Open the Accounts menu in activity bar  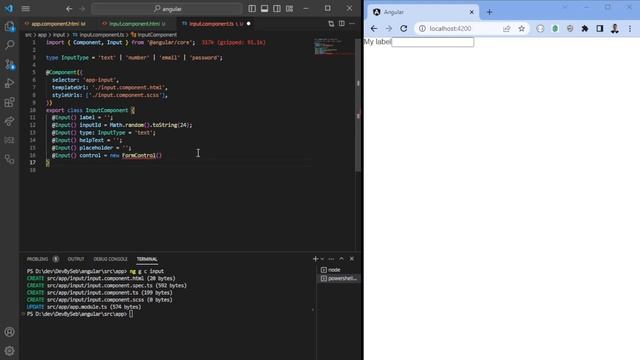coord(9,332)
